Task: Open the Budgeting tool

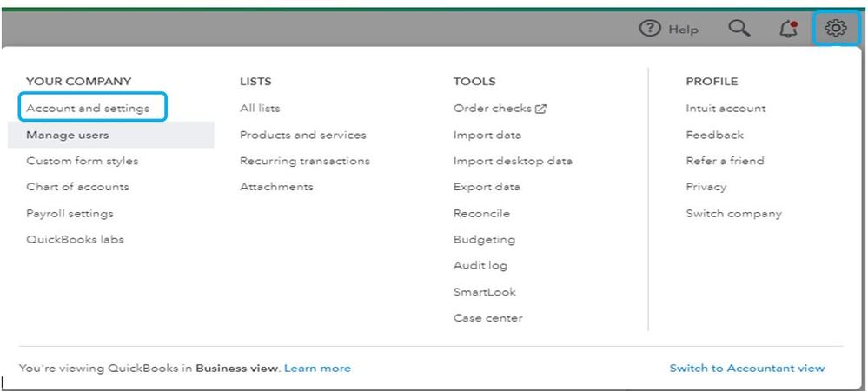Action: (x=484, y=240)
